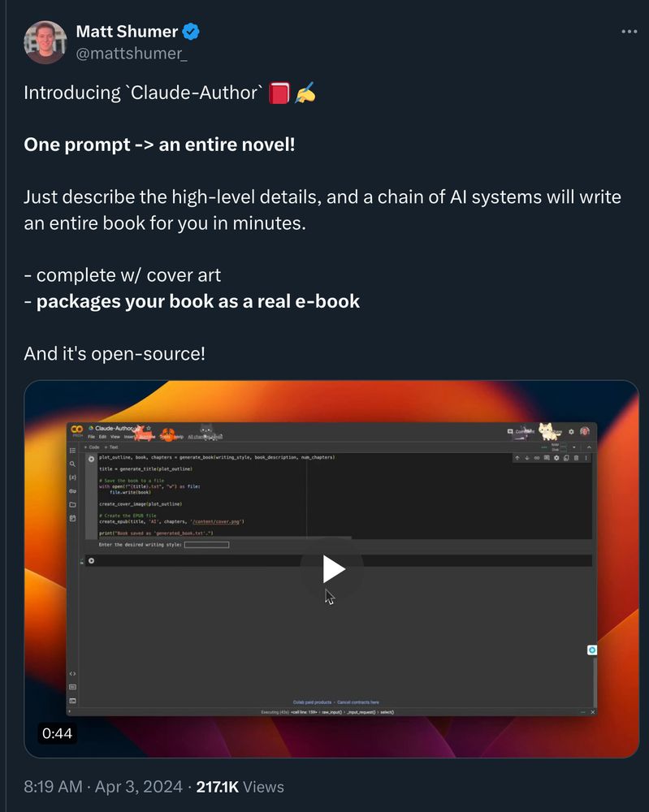The height and width of the screenshot is (812, 649).
Task: Click the run cell button beside plot_outline code
Action: pos(91,459)
